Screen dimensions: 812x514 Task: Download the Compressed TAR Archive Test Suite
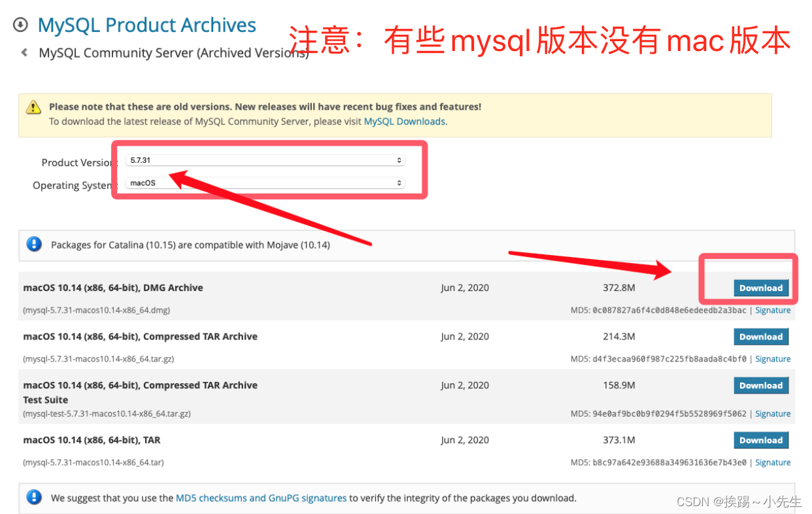pos(761,386)
